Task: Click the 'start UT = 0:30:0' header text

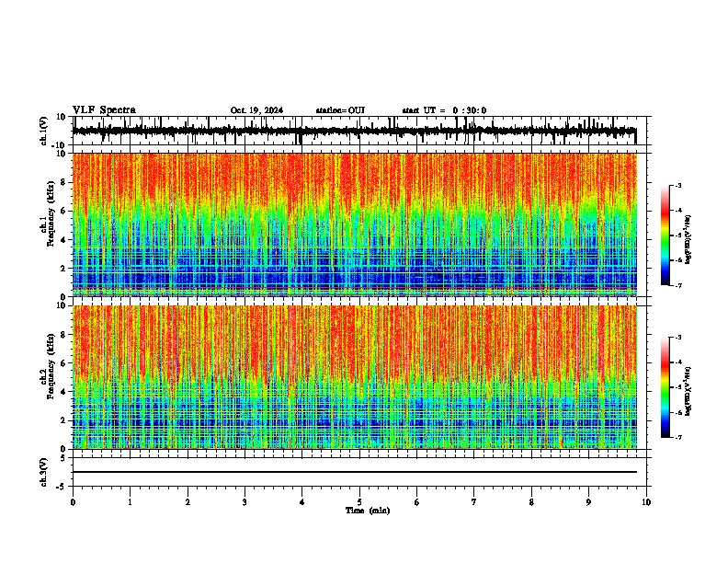Action: coord(444,110)
